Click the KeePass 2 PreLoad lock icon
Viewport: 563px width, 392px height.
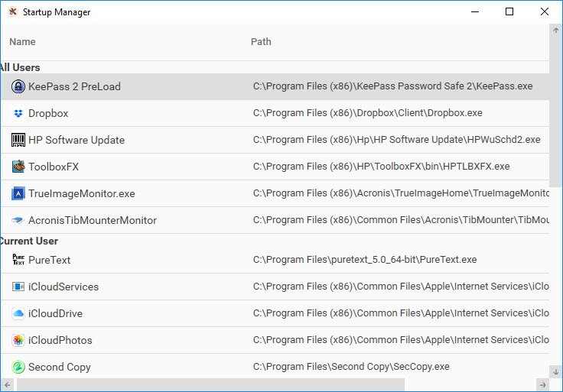tap(18, 86)
